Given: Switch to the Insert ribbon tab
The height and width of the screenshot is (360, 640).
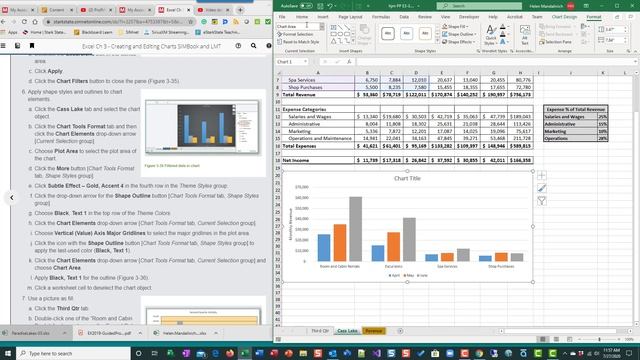Looking at the screenshot, I should point(322,17).
